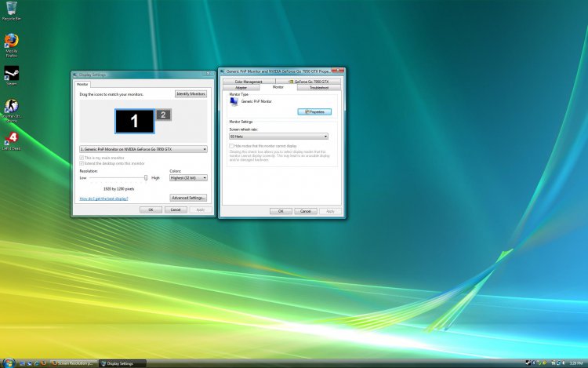
Task: Toggle 'This is my main monitor' checkbox
Action: pyautogui.click(x=82, y=158)
